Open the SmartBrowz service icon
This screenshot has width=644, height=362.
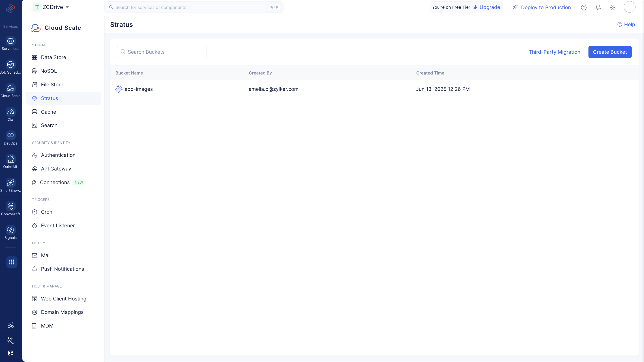[11, 183]
